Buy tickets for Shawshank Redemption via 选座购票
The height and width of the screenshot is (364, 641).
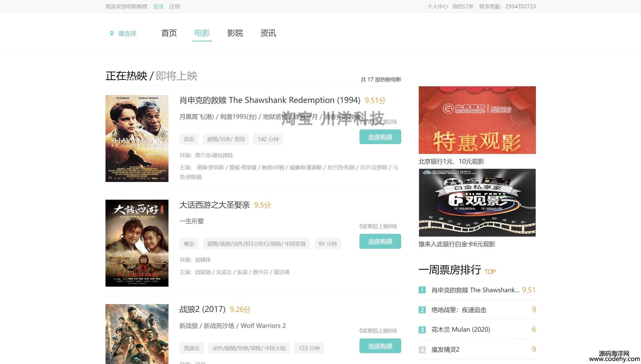pos(380,137)
